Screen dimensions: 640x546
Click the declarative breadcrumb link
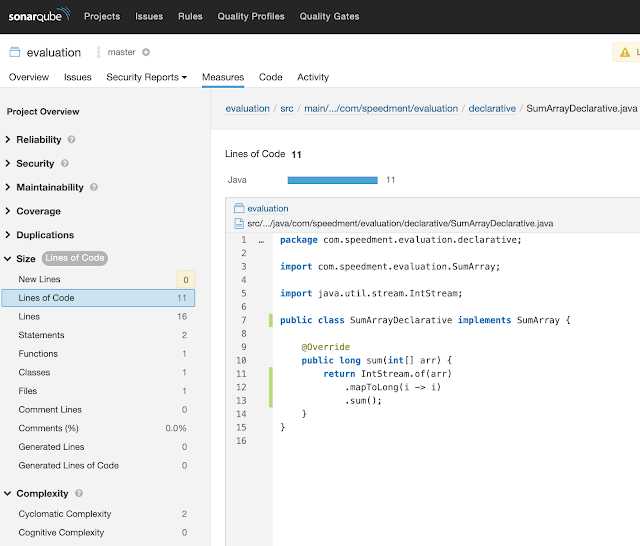492,109
